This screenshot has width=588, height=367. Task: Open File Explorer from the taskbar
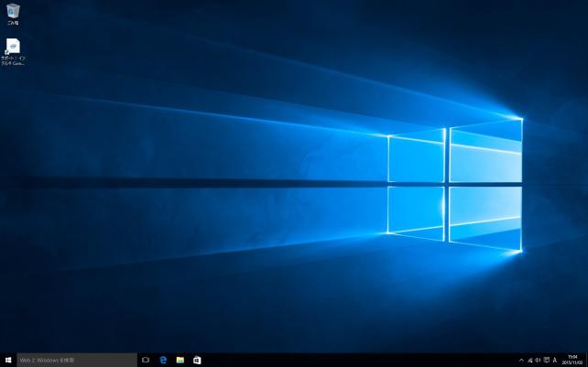pos(180,361)
